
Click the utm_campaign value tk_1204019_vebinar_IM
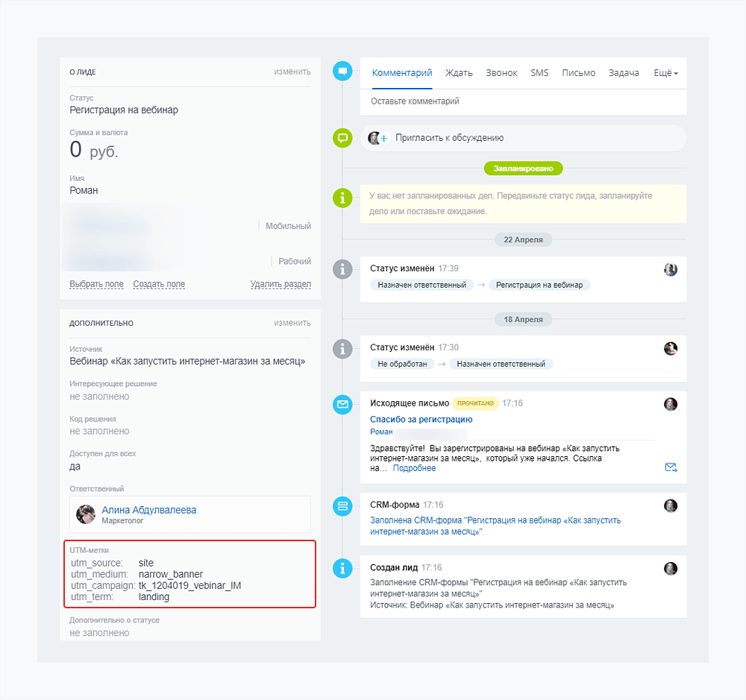pos(189,585)
